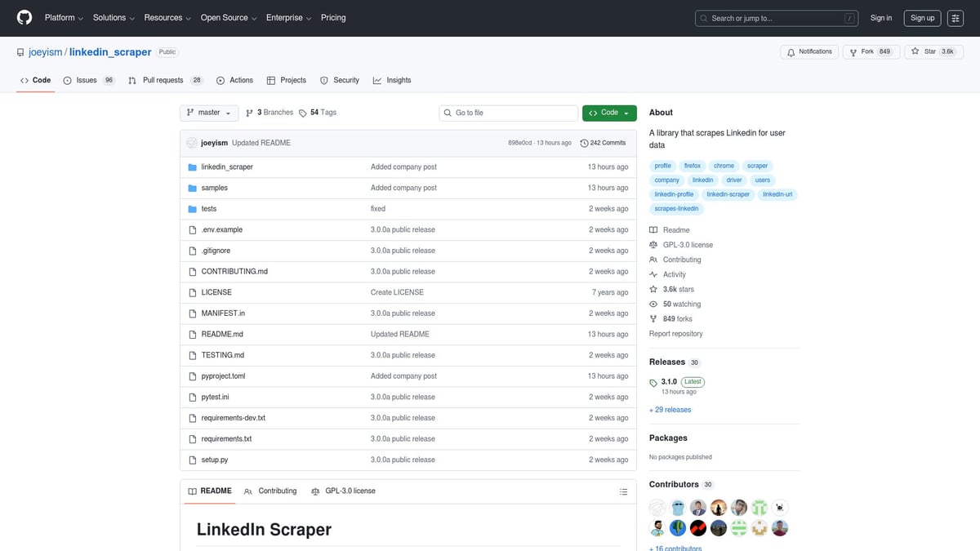Screen dimensions: 980x551
Task: Focus the Go to file search field
Action: pos(507,113)
